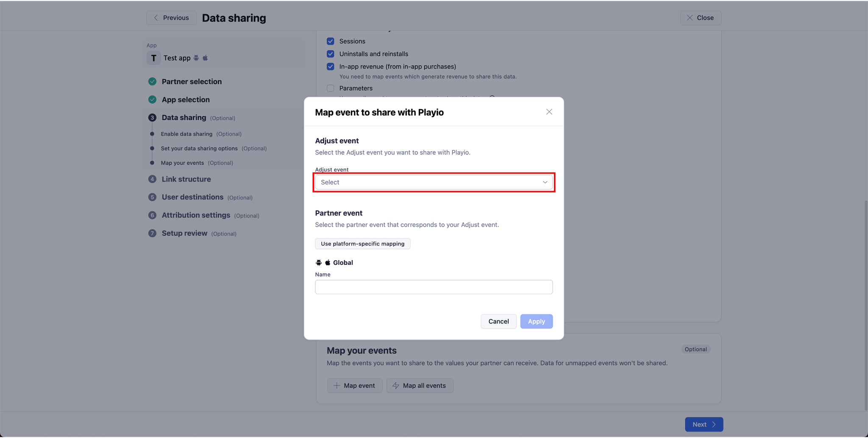Go to Link structure step

[186, 179]
